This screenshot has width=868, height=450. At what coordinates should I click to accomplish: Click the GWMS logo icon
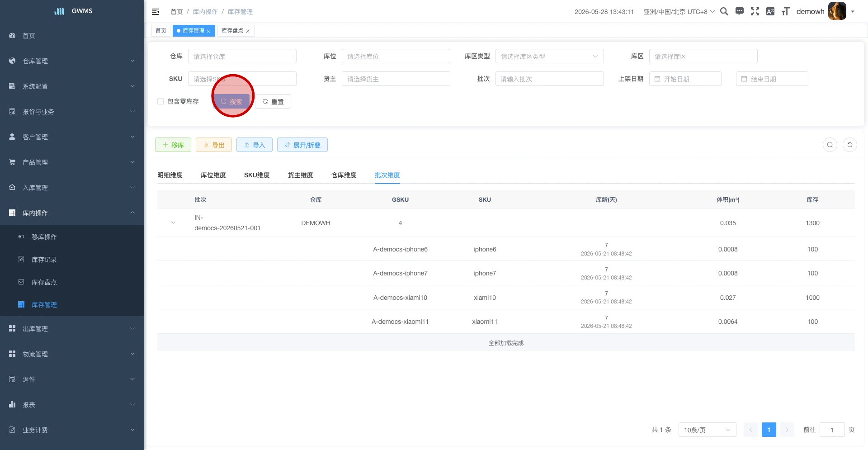click(x=59, y=11)
